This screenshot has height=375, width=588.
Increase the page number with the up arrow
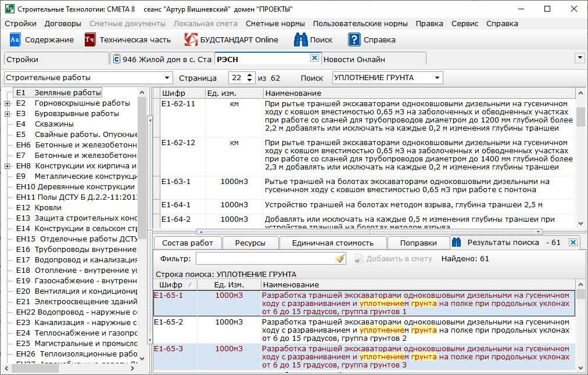pyautogui.click(x=250, y=75)
